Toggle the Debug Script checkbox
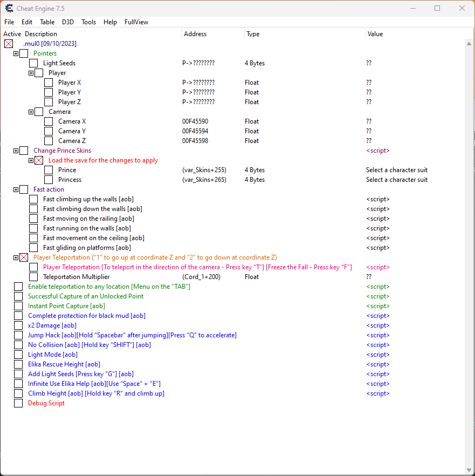The width and height of the screenshot is (475, 476). point(18,403)
